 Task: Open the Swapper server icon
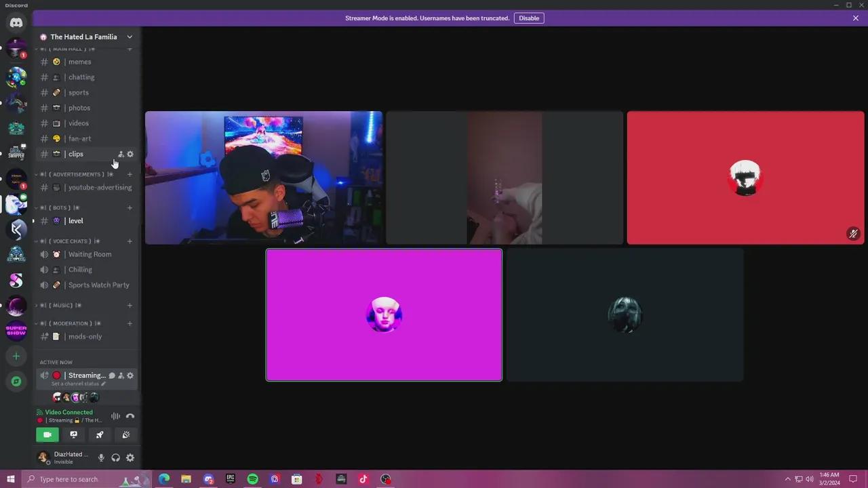[x=16, y=152]
